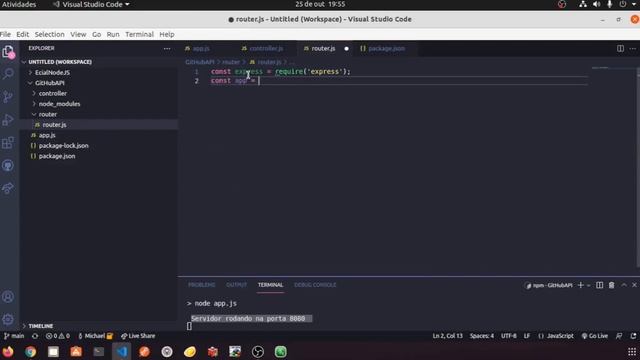Open Visual Studio Code app menu in top bar

[91, 4]
